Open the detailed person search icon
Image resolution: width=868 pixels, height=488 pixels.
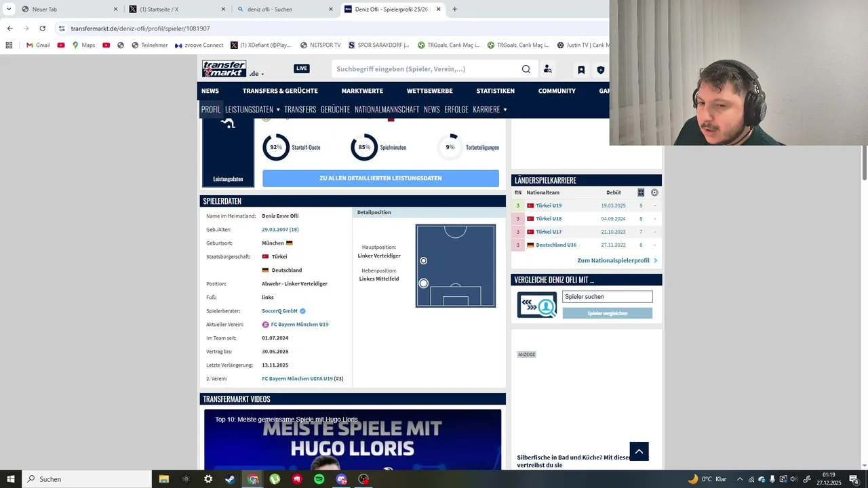coord(548,69)
